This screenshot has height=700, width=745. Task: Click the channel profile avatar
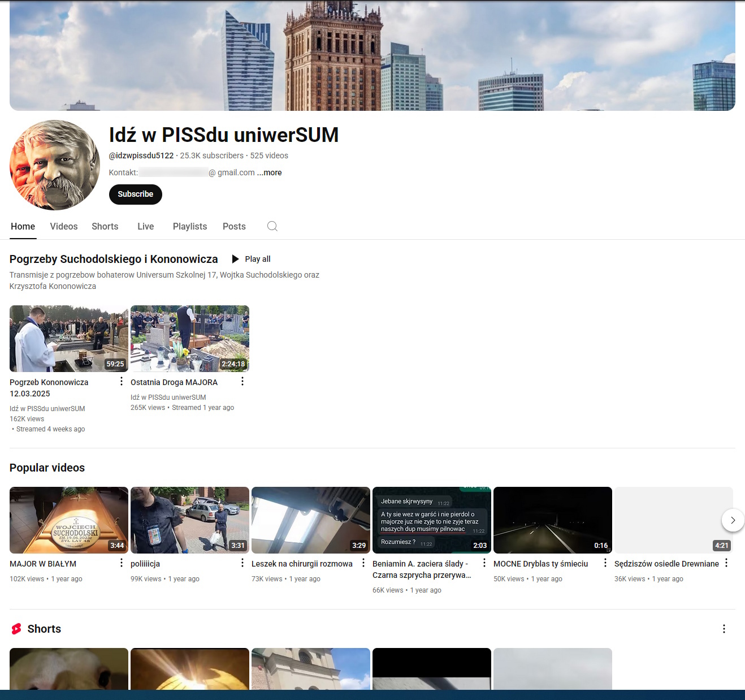[x=55, y=165]
